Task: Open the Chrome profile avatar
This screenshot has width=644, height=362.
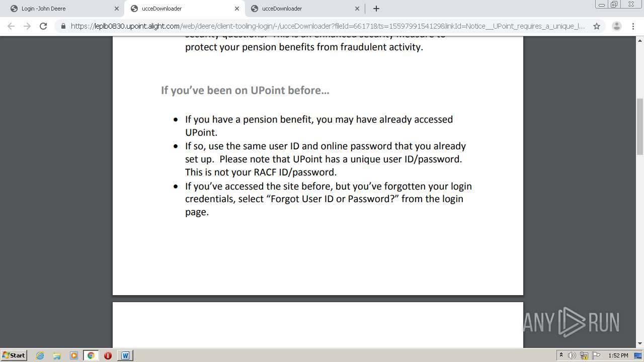Action: coord(616,26)
